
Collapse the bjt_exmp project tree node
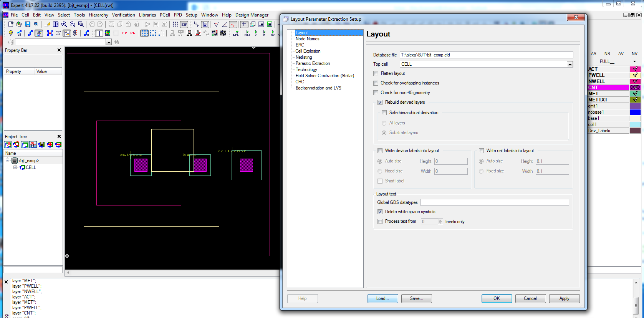(x=7, y=161)
